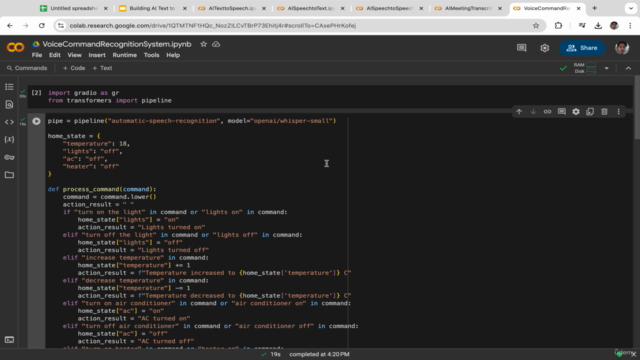
Task: Click the 'completed at 4:20 PM' status text
Action: click(x=319, y=354)
